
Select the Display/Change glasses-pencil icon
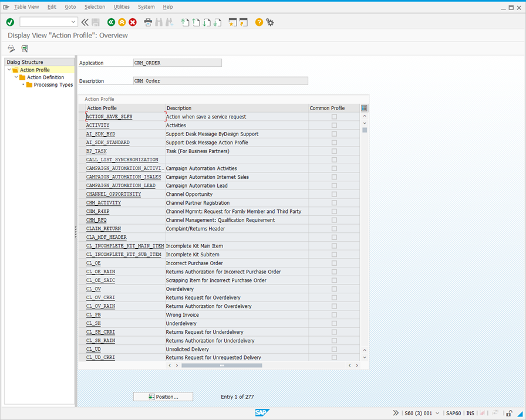tap(11, 49)
